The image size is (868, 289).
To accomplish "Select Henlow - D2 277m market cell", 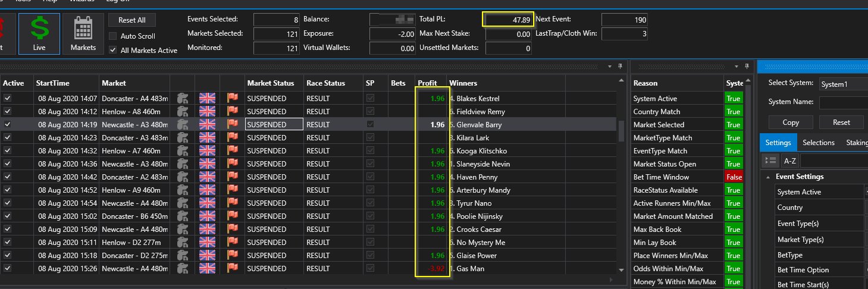I will 134,243.
